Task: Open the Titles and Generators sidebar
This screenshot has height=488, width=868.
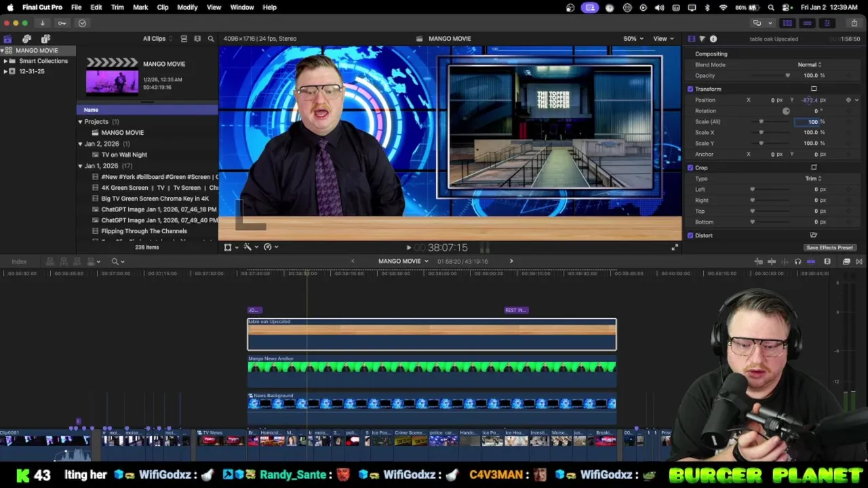Action: (45, 39)
